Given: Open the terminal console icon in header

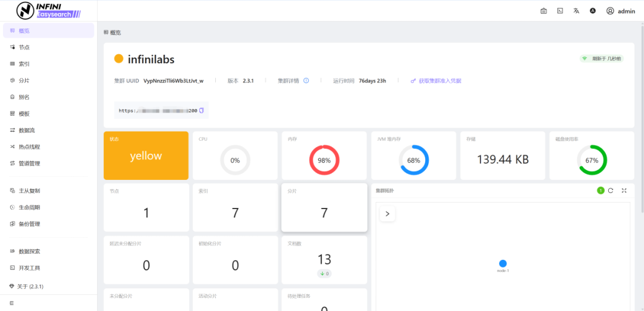Looking at the screenshot, I should [x=560, y=11].
